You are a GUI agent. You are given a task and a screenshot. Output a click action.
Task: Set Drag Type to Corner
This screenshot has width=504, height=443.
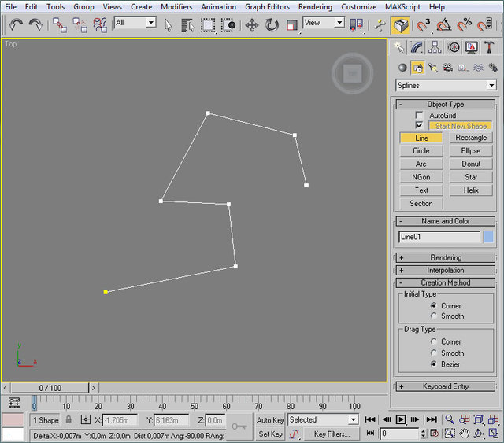432,342
